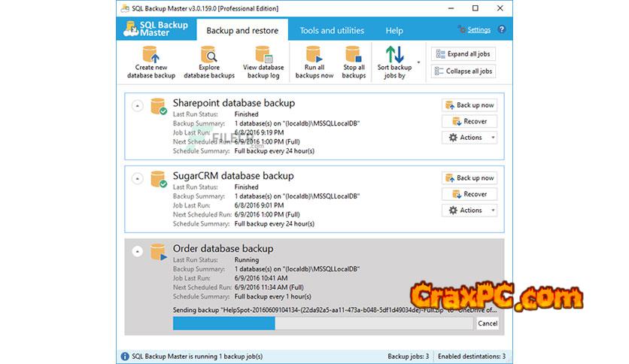
Task: Click '6/9/2016 10:41 AM' last run value
Action: click(261, 278)
